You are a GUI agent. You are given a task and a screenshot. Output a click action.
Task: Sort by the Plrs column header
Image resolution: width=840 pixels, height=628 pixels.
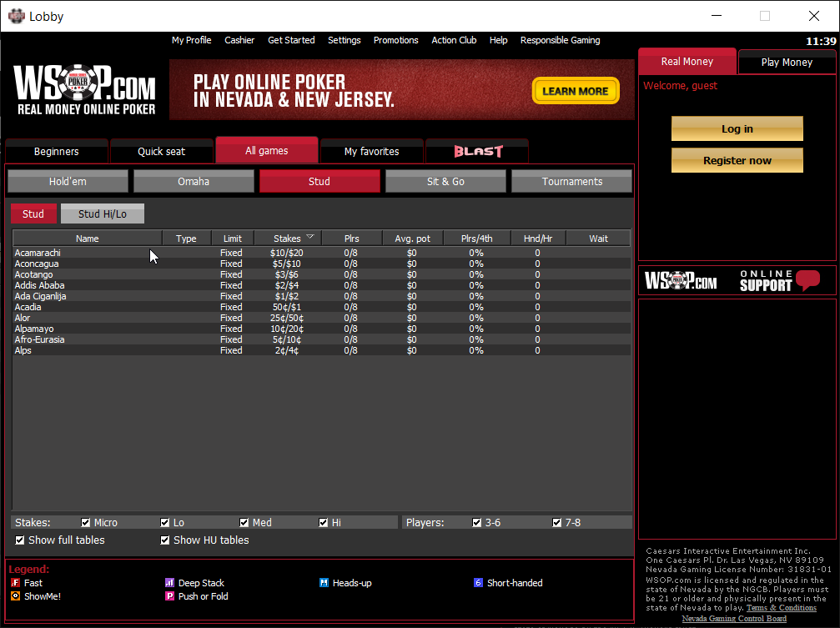[352, 239]
